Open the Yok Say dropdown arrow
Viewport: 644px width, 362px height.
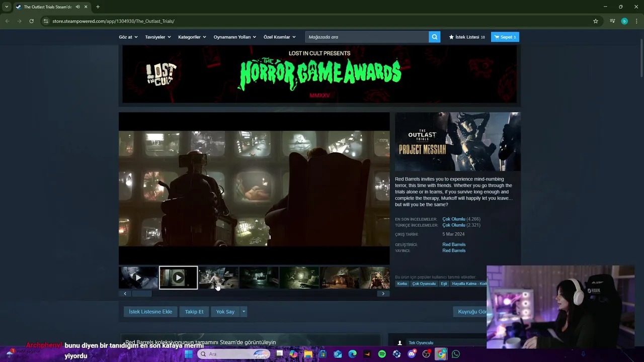point(244,312)
